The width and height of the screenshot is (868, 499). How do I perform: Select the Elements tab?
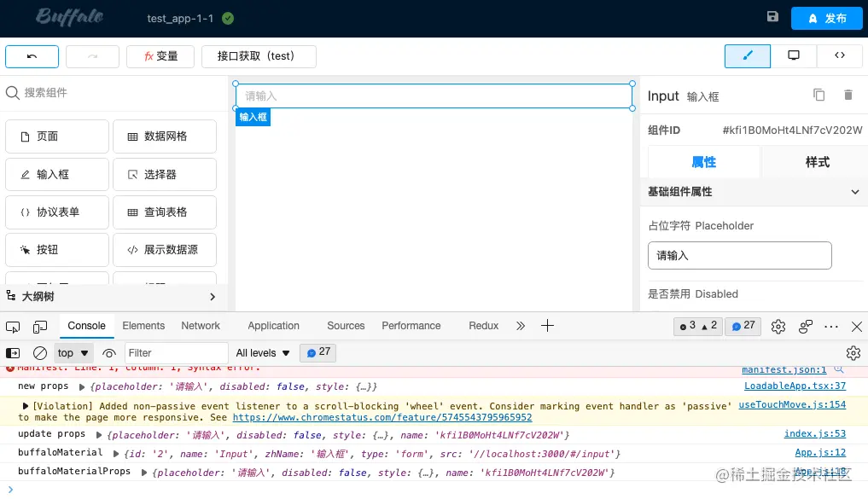coord(143,326)
